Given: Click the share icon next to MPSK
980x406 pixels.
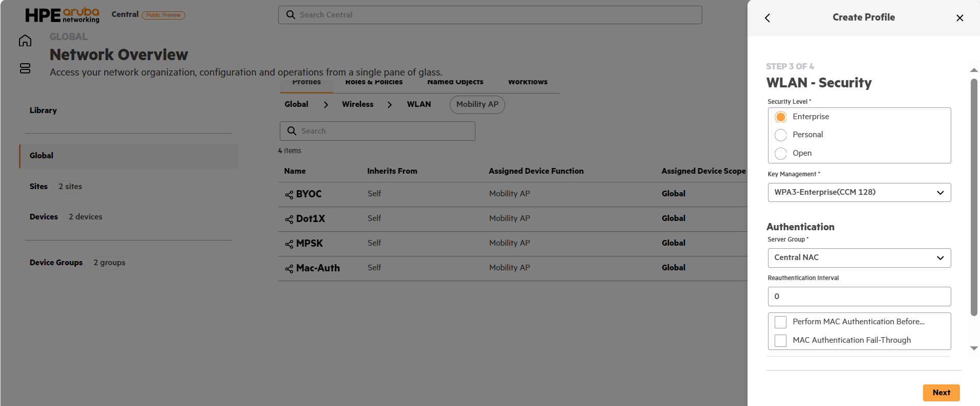Looking at the screenshot, I should pyautogui.click(x=289, y=244).
